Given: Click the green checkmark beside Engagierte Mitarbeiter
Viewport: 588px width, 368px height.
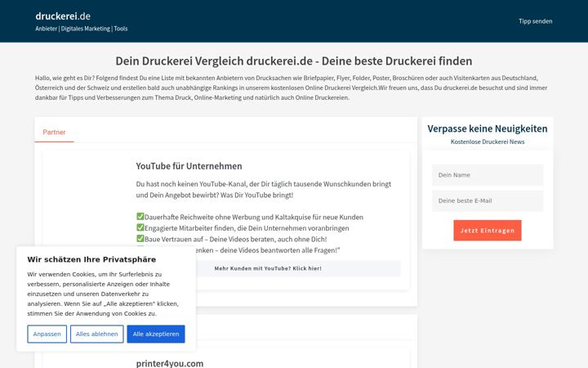Looking at the screenshot, I should coord(140,227).
